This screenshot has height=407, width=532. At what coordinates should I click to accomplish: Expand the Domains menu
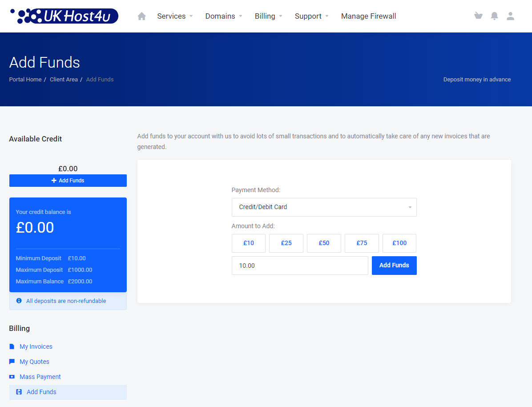(x=220, y=16)
